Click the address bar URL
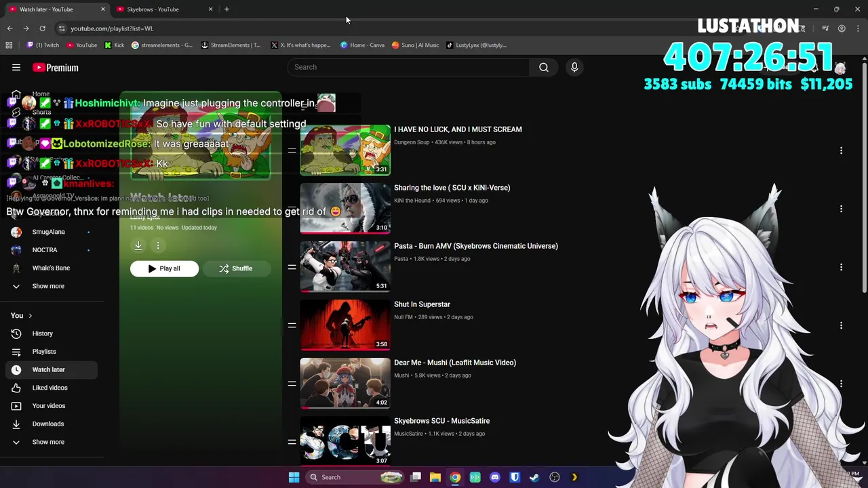This screenshot has height=488, width=868. (112, 28)
